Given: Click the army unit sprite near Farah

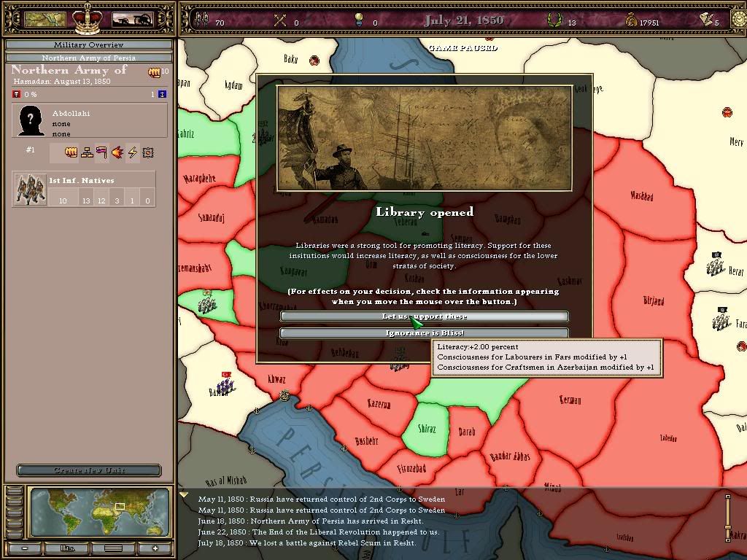Looking at the screenshot, I should coord(721,319).
